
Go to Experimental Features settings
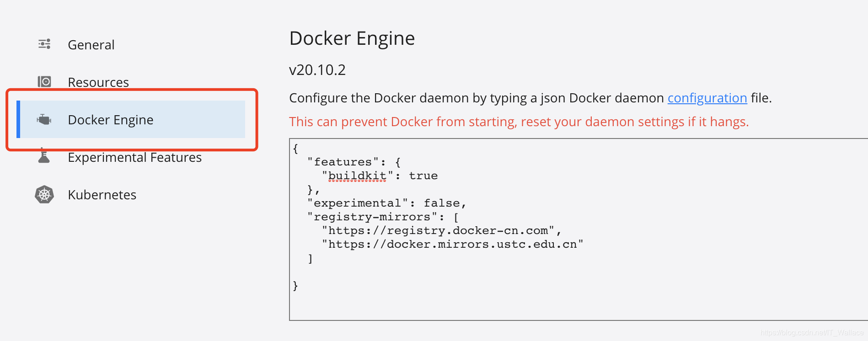click(x=134, y=157)
